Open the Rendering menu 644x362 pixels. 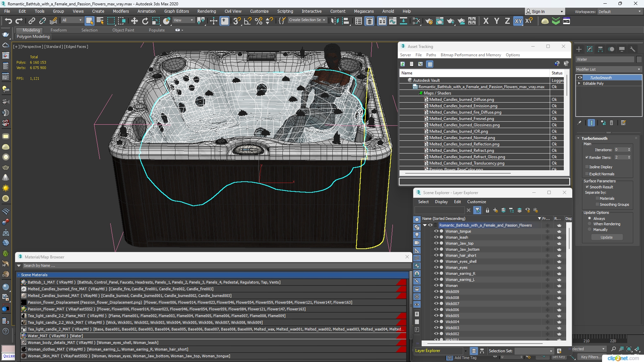pyautogui.click(x=207, y=11)
